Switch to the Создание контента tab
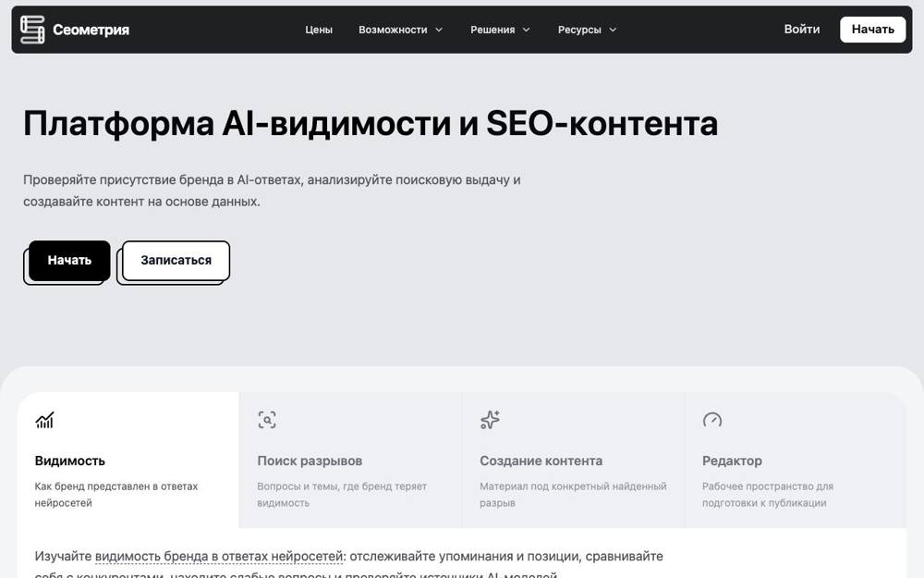The width and height of the screenshot is (924, 578). (541, 461)
